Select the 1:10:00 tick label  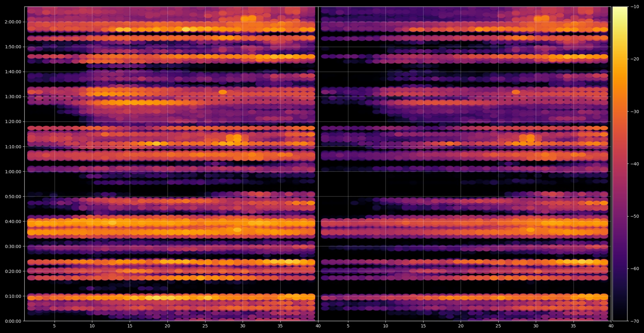point(13,147)
